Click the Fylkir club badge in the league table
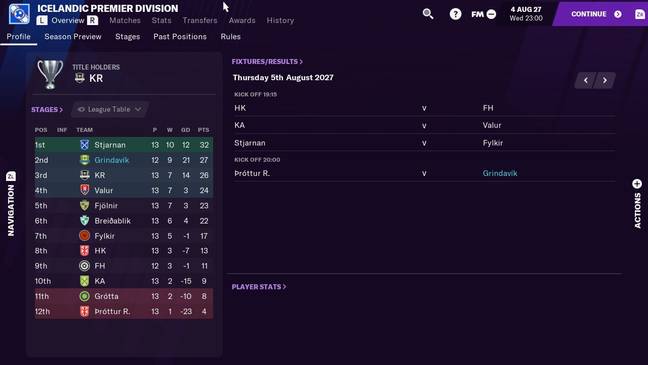Screen dimensions: 648x365 point(84,236)
